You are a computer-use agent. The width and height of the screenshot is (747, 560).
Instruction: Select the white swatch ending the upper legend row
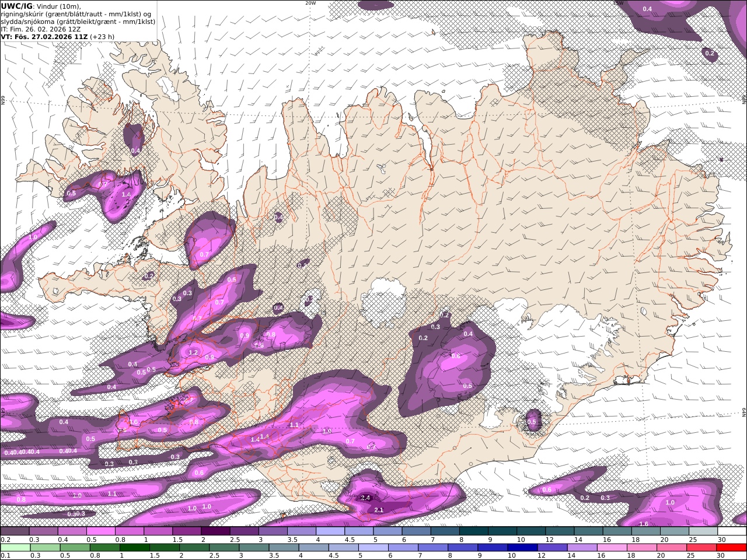(x=732, y=531)
